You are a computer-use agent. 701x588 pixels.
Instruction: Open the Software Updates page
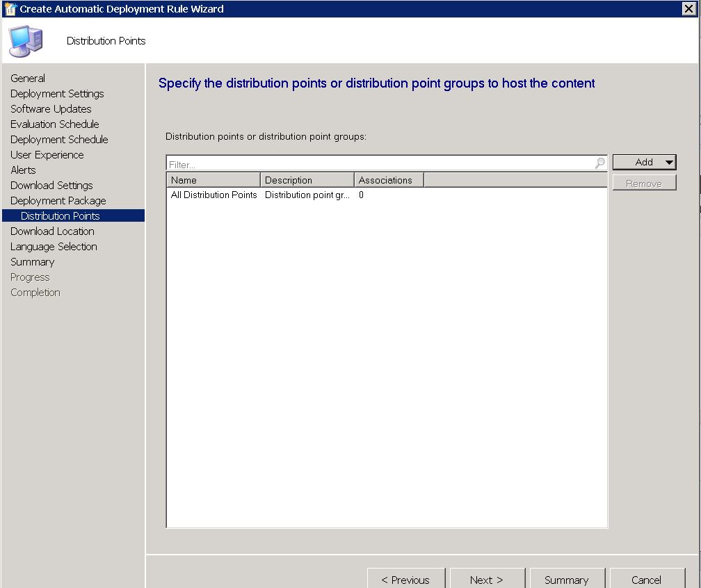point(51,108)
